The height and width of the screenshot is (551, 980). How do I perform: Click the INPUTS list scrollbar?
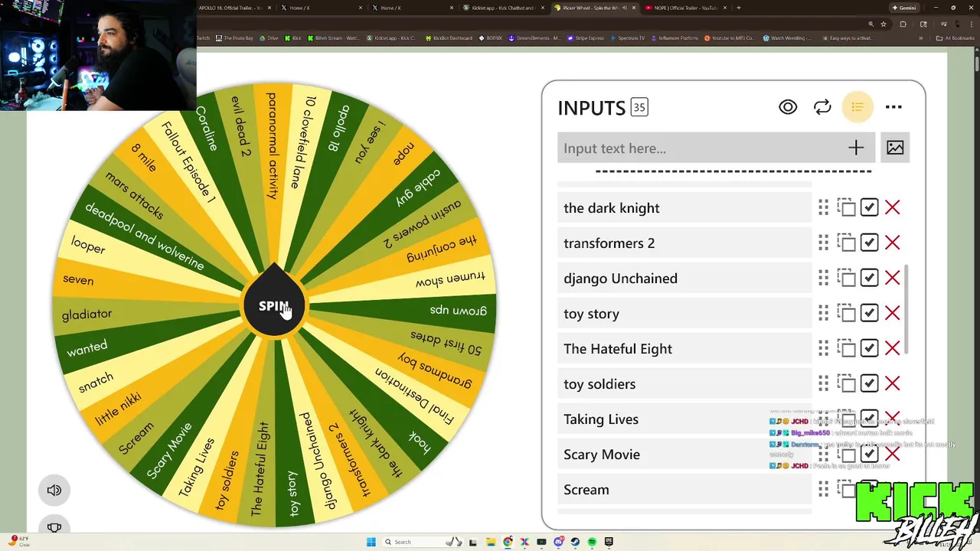[x=906, y=309]
